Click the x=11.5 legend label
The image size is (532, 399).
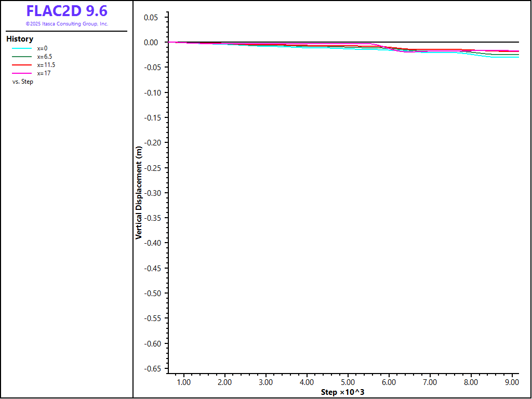point(46,65)
